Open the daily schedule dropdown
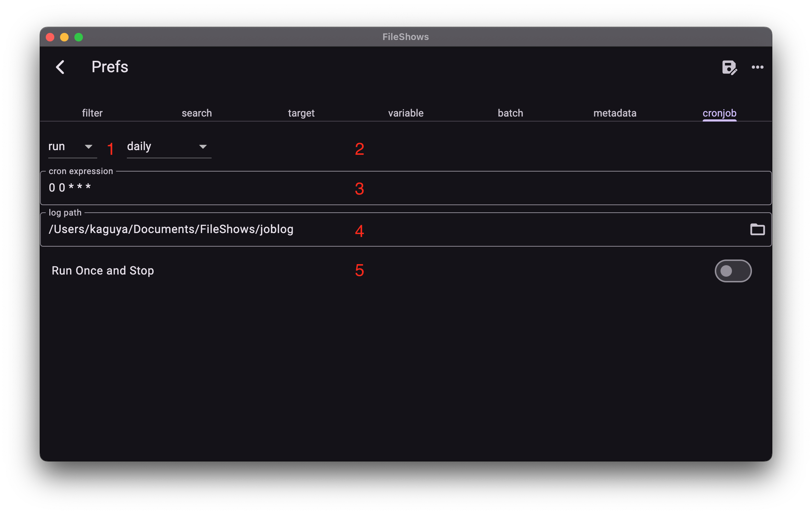Image resolution: width=812 pixels, height=514 pixels. point(157,146)
